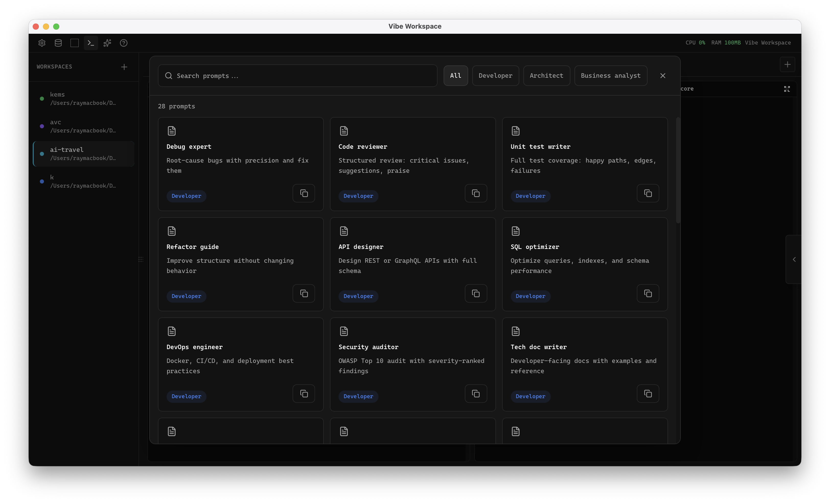Click Developer tag on Refactor guide card
Viewport: 830px width, 504px height.
[186, 296]
